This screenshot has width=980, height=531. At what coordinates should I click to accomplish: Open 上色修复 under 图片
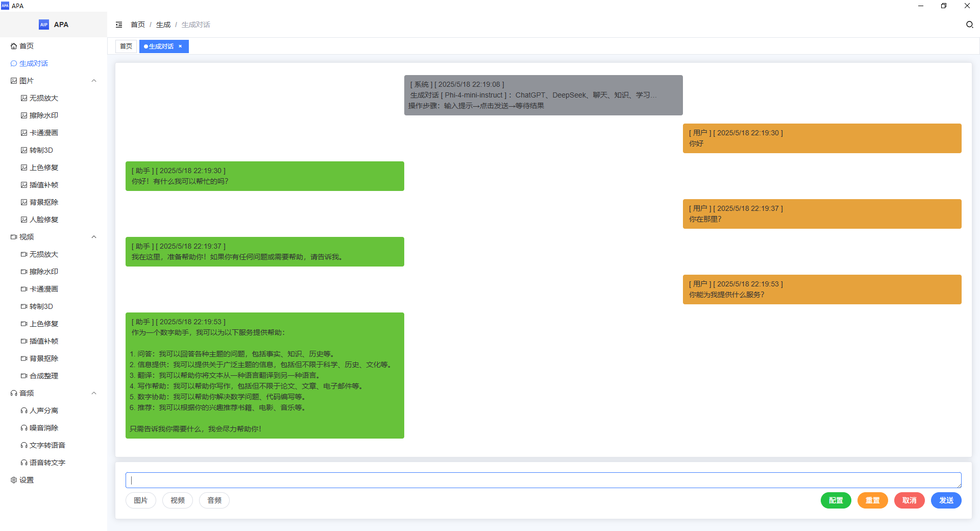54,167
